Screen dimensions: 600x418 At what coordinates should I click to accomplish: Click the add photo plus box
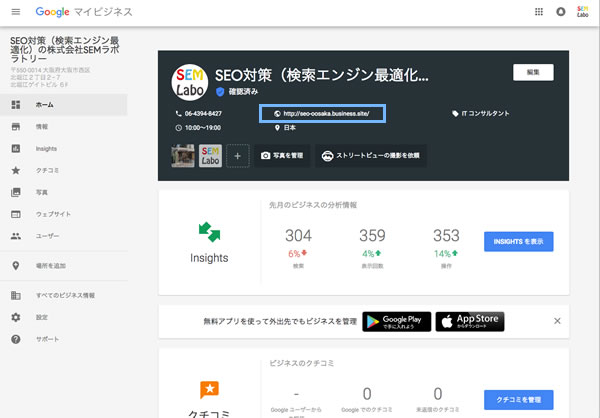click(238, 156)
